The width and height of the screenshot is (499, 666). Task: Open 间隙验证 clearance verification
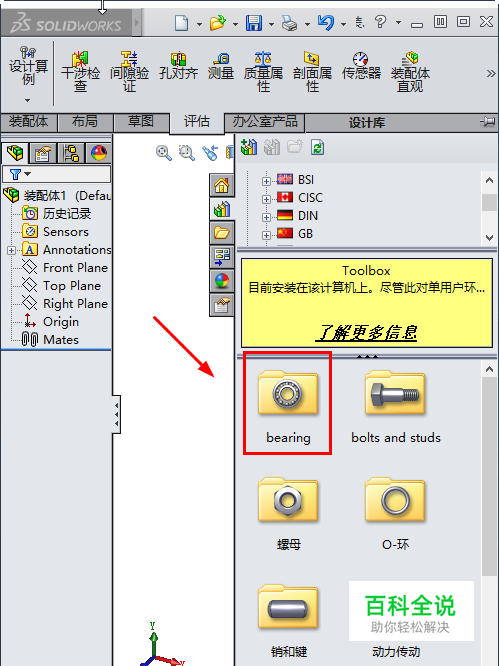(x=129, y=72)
